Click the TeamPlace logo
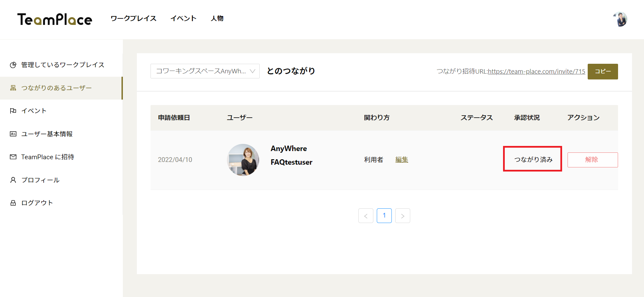 tap(55, 19)
